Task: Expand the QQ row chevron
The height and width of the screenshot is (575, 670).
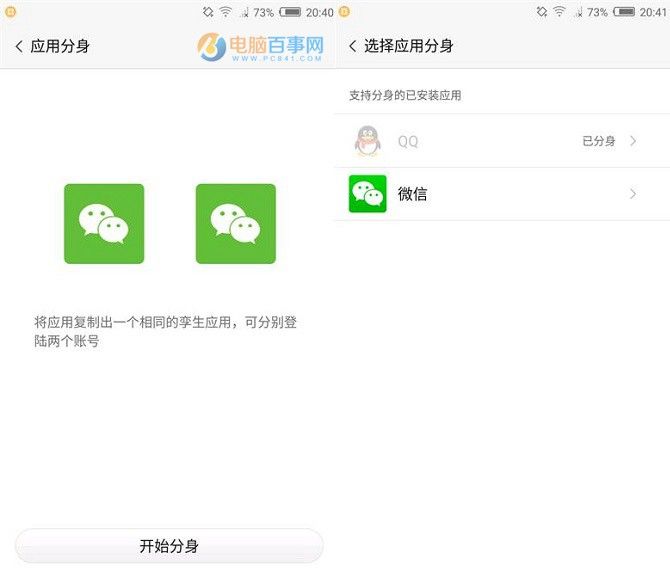Action: click(x=633, y=141)
